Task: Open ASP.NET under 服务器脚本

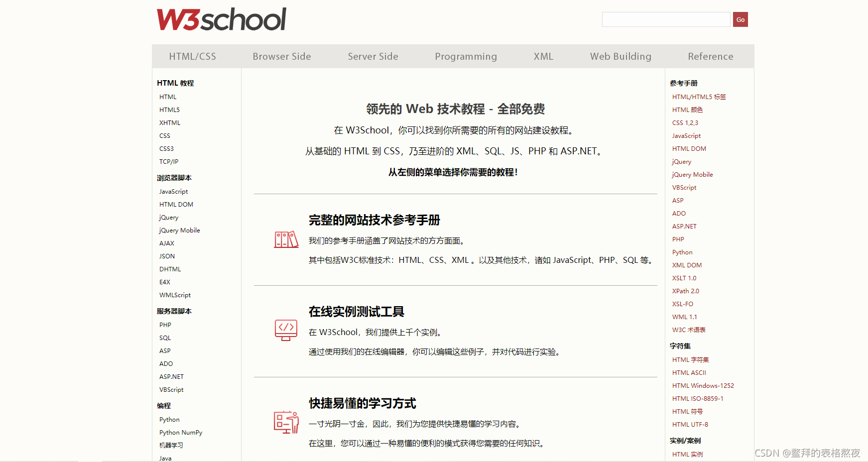Action: point(171,377)
